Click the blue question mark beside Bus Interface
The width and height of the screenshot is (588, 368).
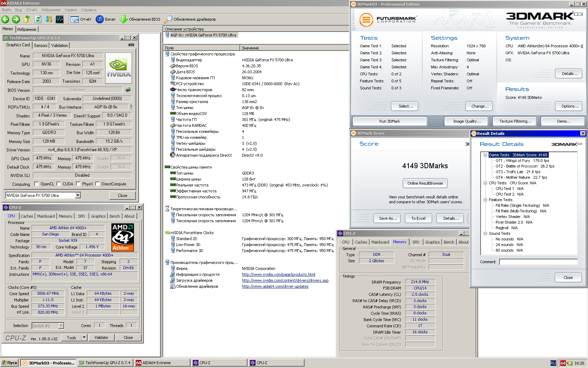coord(131,107)
